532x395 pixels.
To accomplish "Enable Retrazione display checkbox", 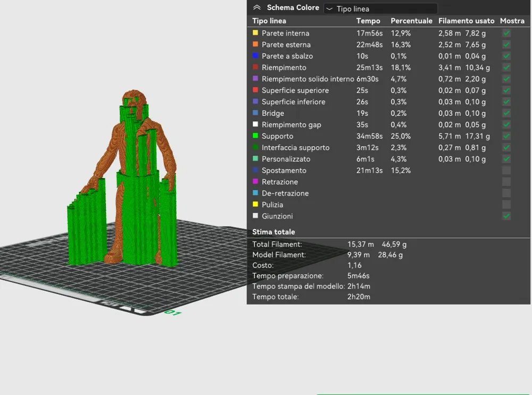I will (x=506, y=182).
